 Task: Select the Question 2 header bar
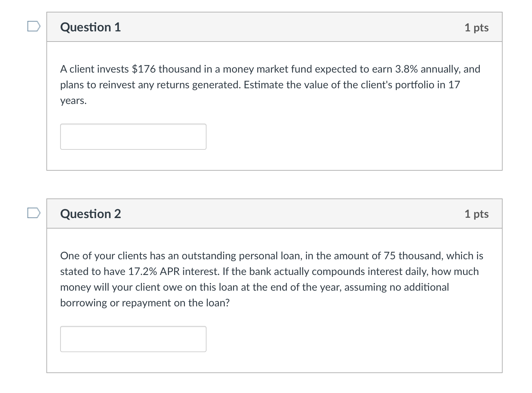[x=274, y=214]
